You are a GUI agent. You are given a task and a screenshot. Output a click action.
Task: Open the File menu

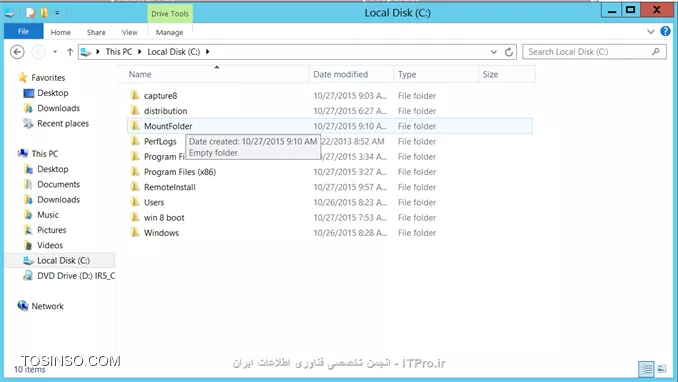point(23,32)
